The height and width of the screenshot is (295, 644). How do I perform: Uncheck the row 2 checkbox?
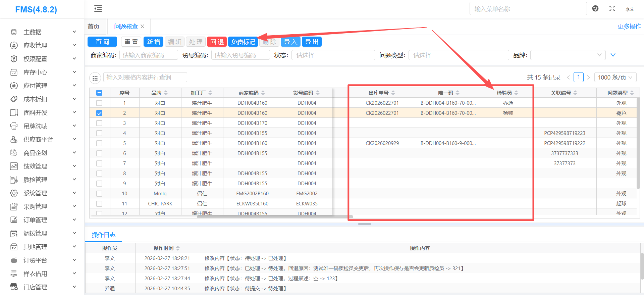click(99, 113)
